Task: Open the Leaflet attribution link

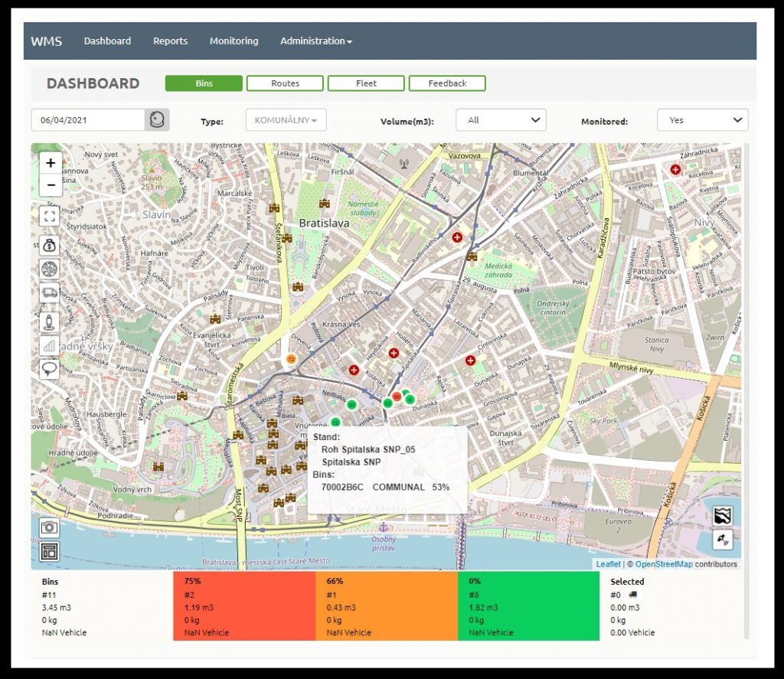Action: click(x=608, y=564)
